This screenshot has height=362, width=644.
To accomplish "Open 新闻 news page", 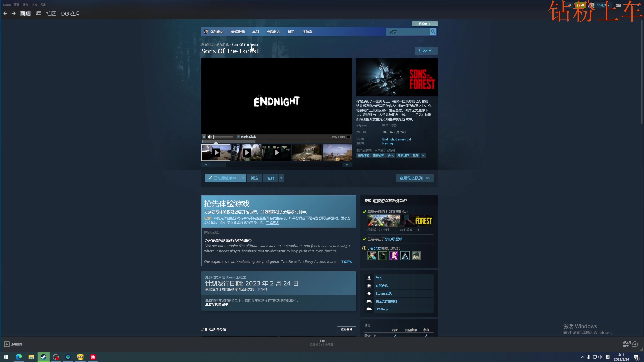I will 291,32.
